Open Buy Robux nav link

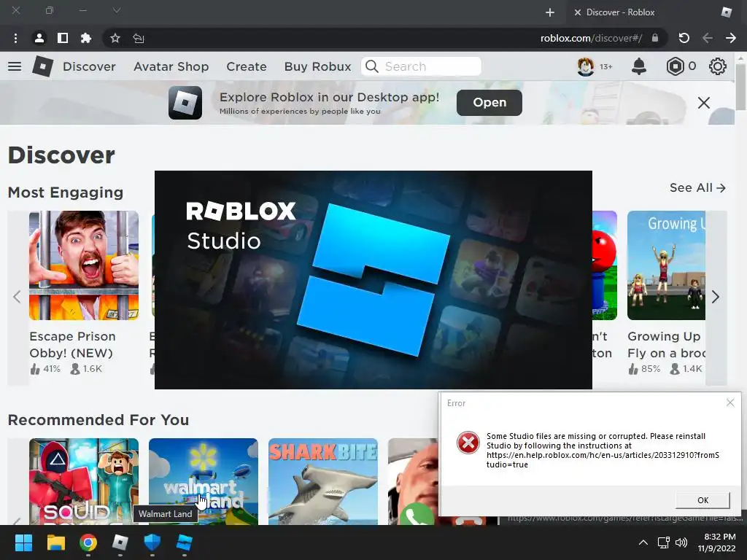point(318,66)
